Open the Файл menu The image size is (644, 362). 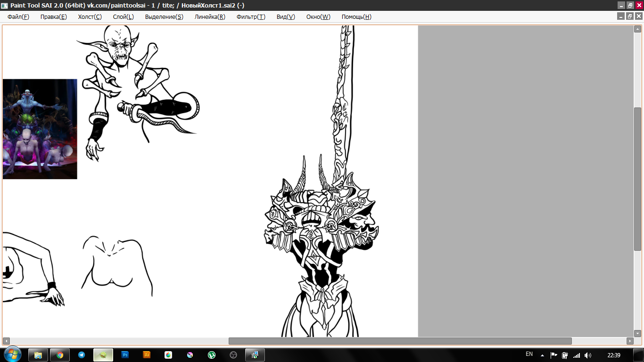coord(18,16)
